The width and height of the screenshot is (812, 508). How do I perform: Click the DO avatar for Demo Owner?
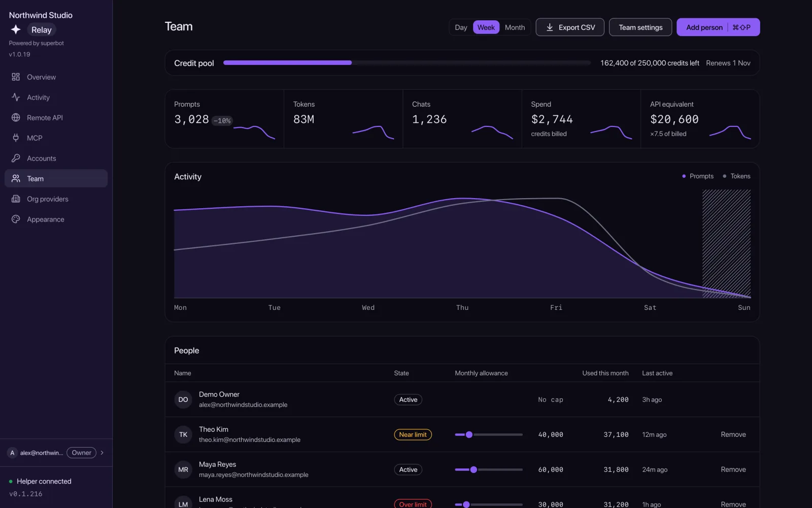point(183,399)
